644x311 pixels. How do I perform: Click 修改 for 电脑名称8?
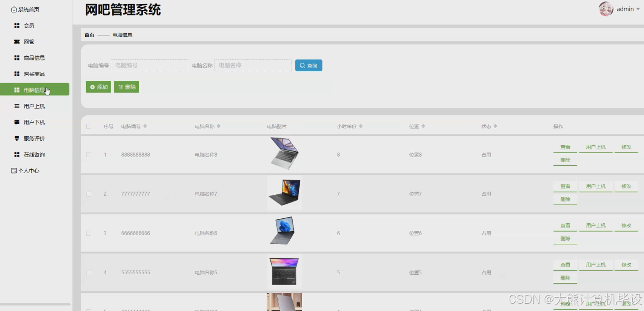coord(626,147)
